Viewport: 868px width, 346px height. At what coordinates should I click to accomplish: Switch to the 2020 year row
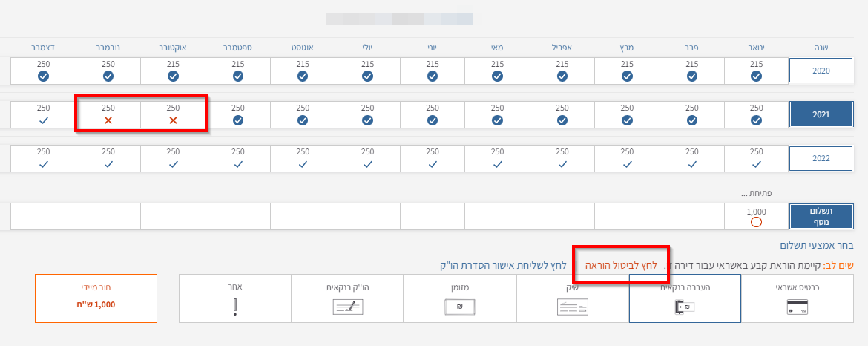820,71
